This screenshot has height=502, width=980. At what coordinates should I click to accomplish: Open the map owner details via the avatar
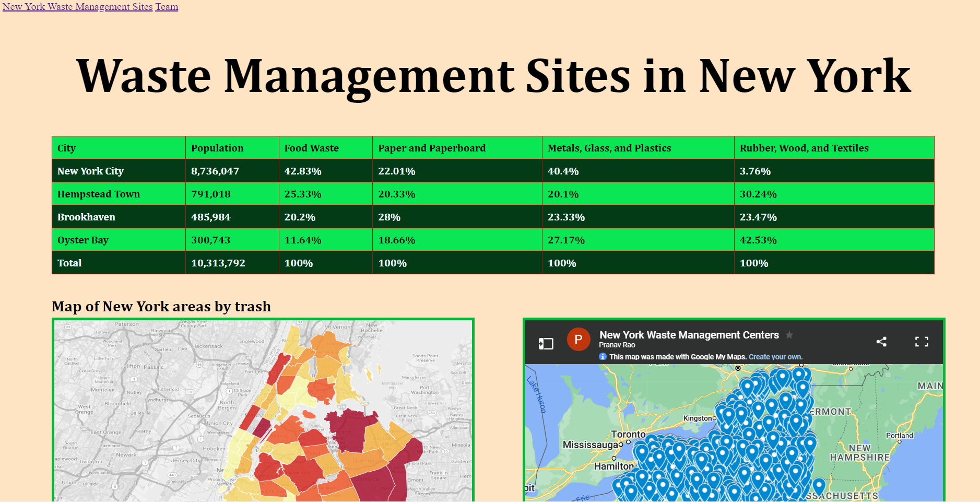point(579,339)
